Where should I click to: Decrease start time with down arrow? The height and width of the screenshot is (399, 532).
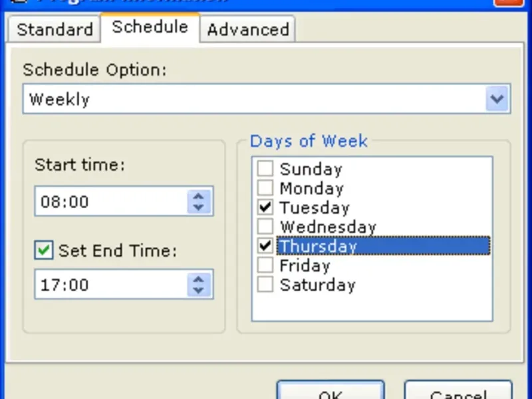point(198,207)
